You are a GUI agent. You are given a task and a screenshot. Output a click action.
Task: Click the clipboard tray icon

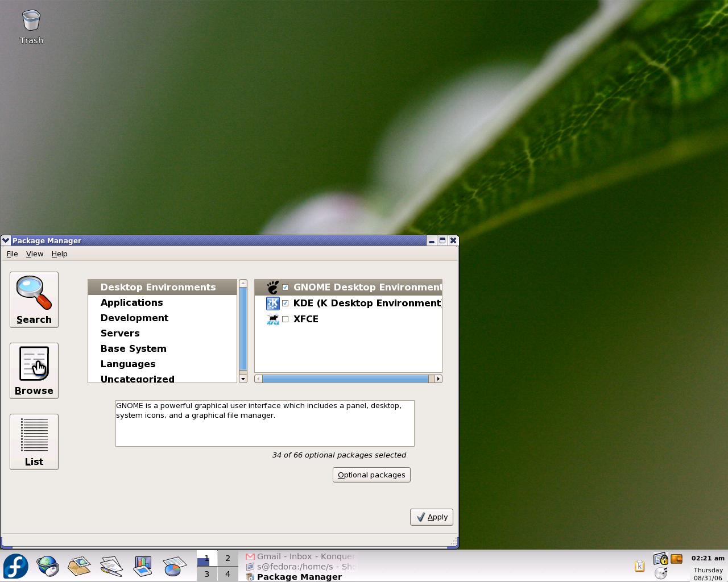click(x=639, y=566)
